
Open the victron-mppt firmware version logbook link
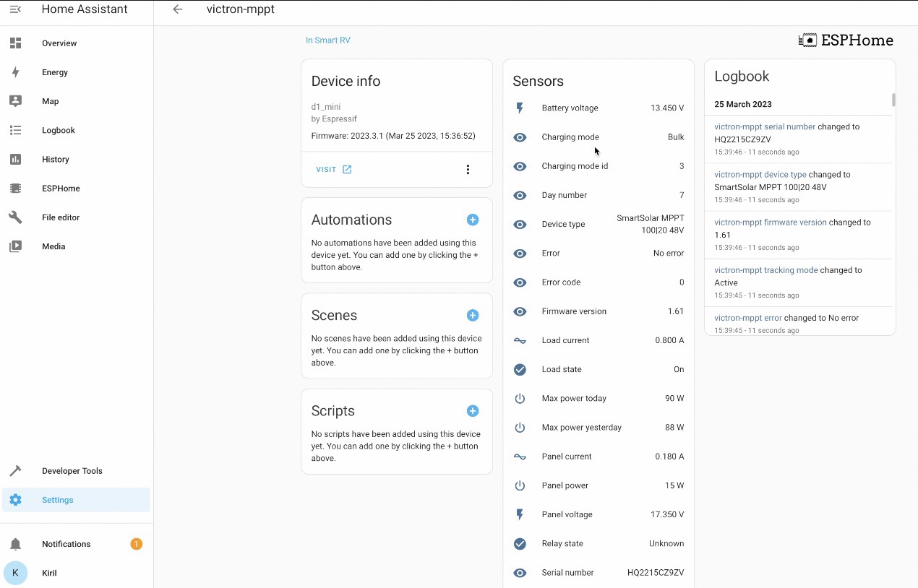(x=771, y=222)
